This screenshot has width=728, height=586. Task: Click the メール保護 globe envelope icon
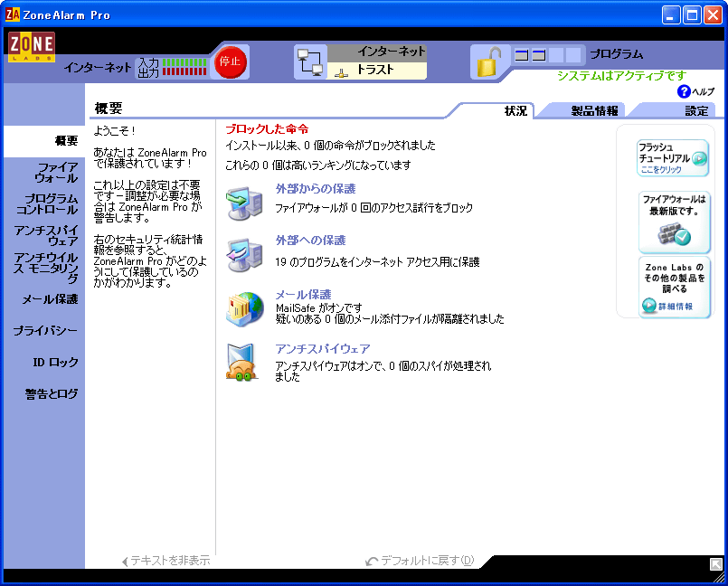245,309
